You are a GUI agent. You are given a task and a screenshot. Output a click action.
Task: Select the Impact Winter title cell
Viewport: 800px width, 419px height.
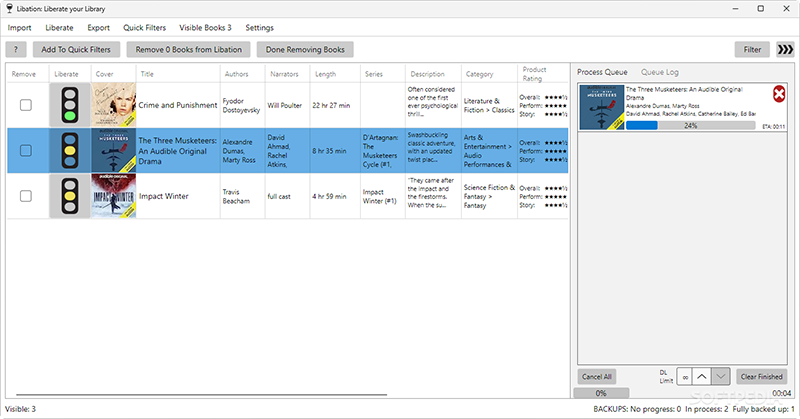tap(178, 196)
